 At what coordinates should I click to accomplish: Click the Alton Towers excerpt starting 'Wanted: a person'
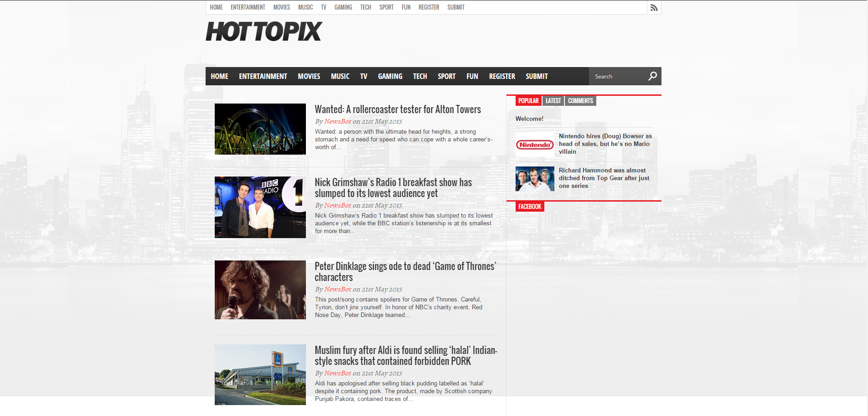coord(404,140)
